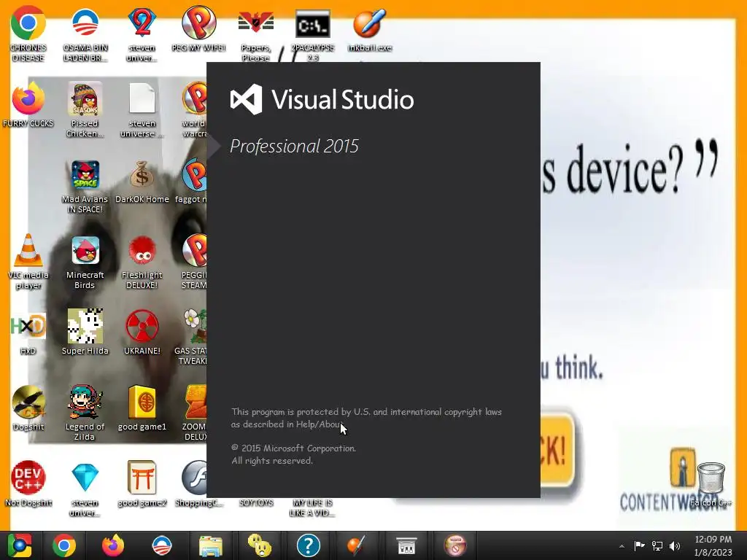Click the Professional 2015 text on splash
Image resolution: width=747 pixels, height=560 pixels.
(294, 146)
